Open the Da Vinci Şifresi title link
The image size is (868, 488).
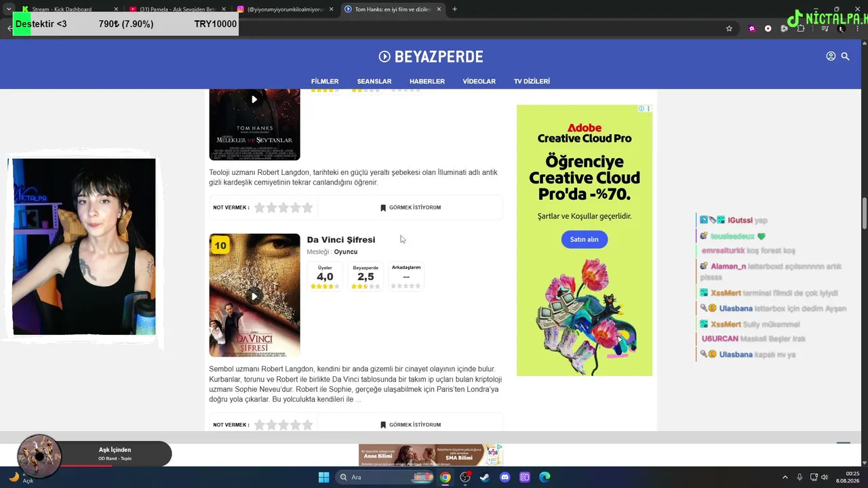(341, 239)
